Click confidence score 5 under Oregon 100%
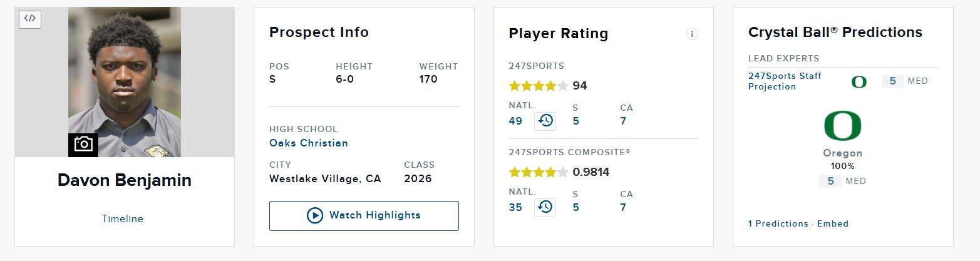This screenshot has width=980, height=261. (x=830, y=181)
